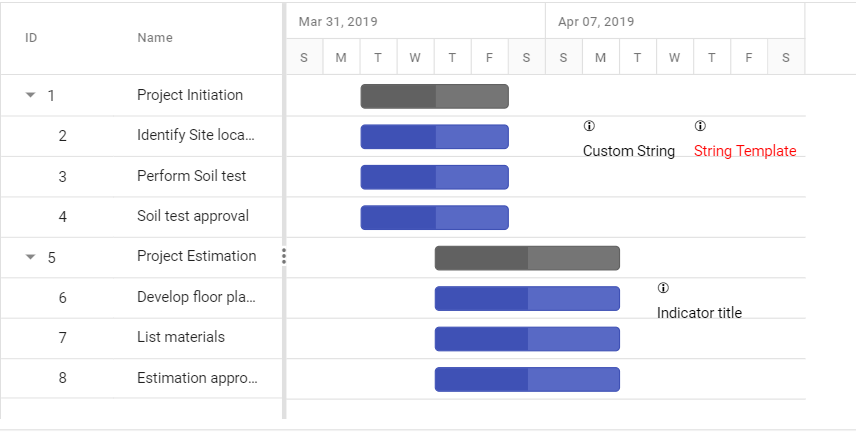Image resolution: width=856 pixels, height=434 pixels.
Task: Click the ID cell with value 3
Action: click(x=62, y=176)
